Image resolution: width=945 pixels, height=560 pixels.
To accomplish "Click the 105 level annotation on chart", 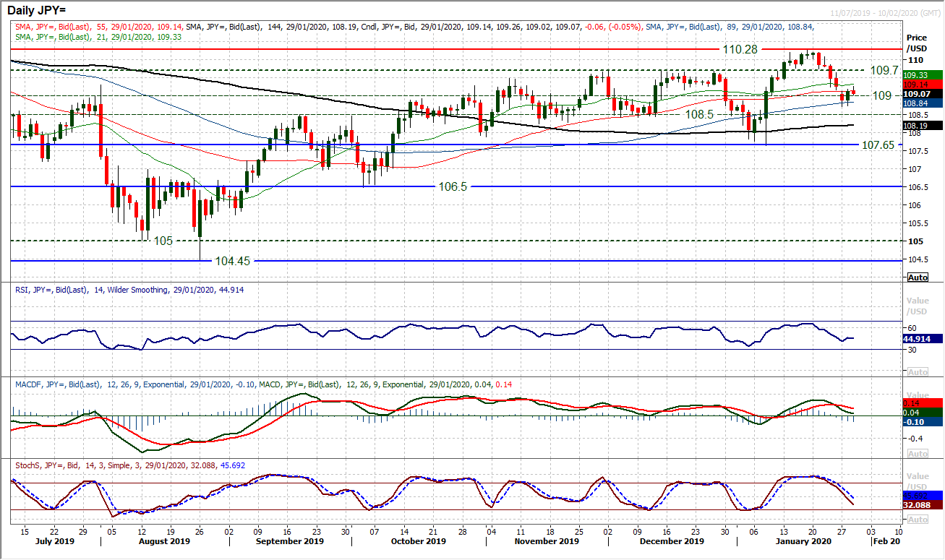I will click(163, 241).
